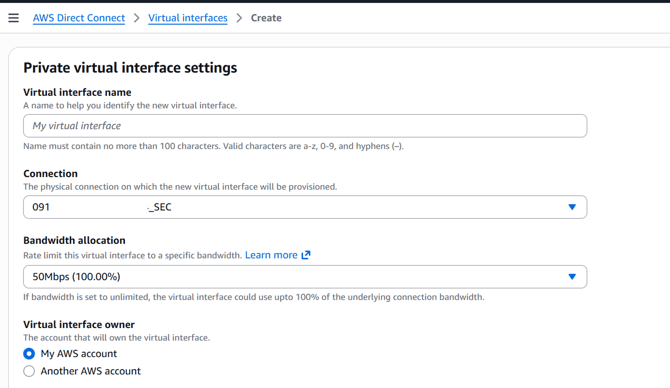670x388 pixels.
Task: Go to AWS Direct Connect breadcrumb
Action: click(79, 18)
